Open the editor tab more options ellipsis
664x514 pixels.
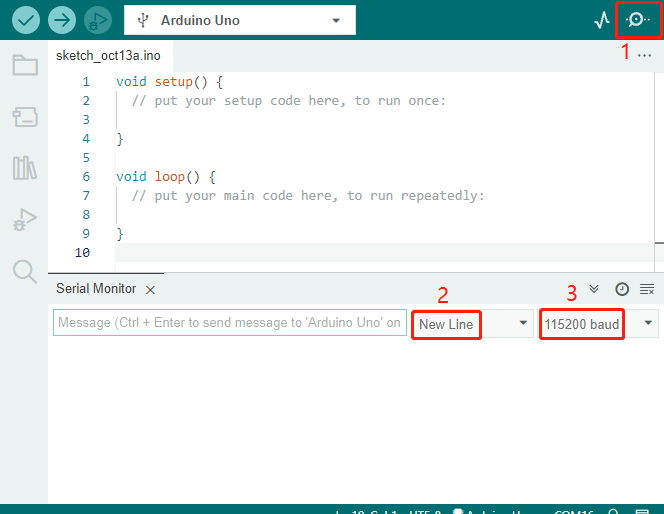pos(645,55)
